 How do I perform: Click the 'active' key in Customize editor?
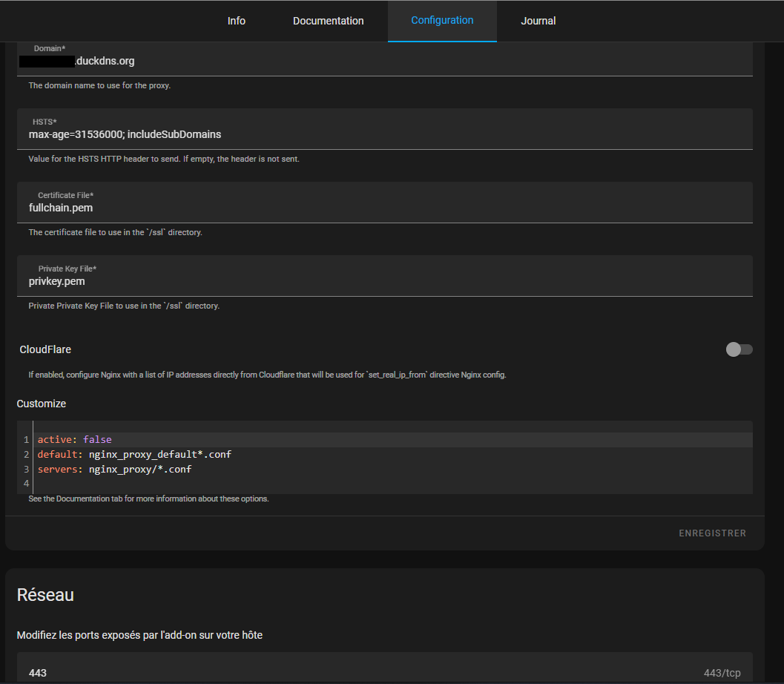click(55, 440)
